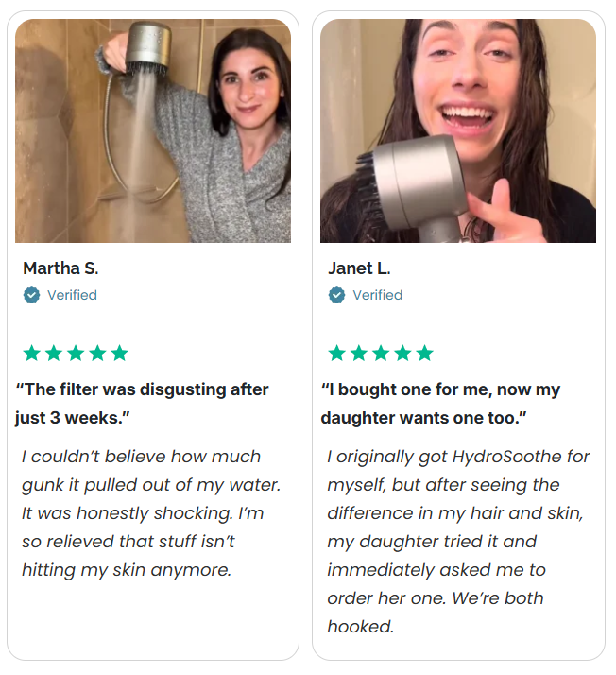Click Janet L. verified checkmark badge
616x675 pixels.
click(x=336, y=295)
